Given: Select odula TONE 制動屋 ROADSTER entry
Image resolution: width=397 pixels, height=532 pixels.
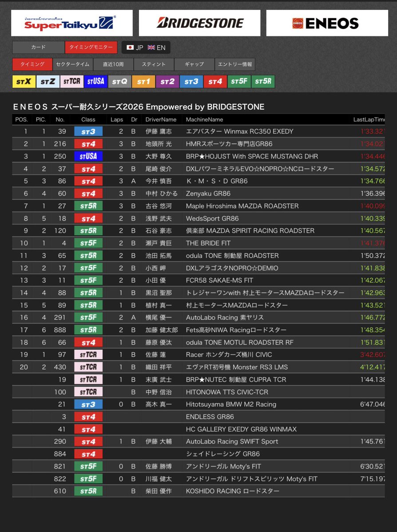Looking at the screenshot, I should click(232, 256).
